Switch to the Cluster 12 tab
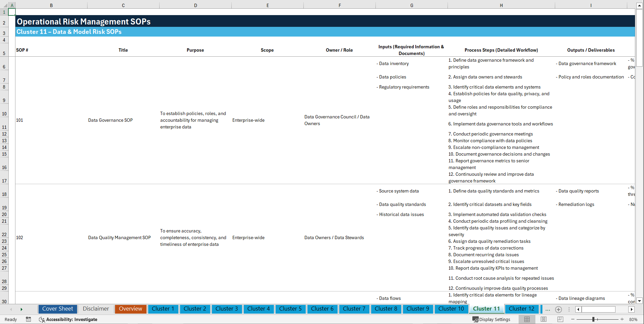The width and height of the screenshot is (644, 324). click(522, 309)
